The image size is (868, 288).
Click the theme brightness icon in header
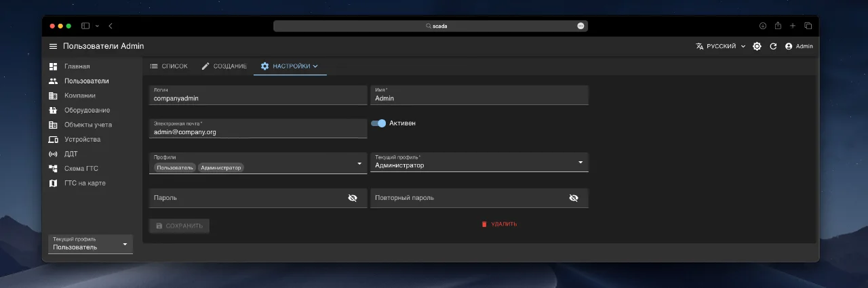[x=757, y=46]
